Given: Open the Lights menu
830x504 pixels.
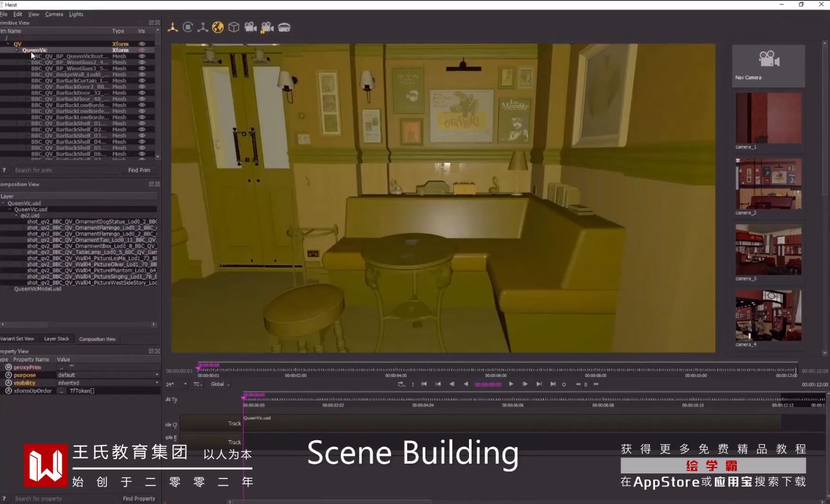Looking at the screenshot, I should click(76, 14).
